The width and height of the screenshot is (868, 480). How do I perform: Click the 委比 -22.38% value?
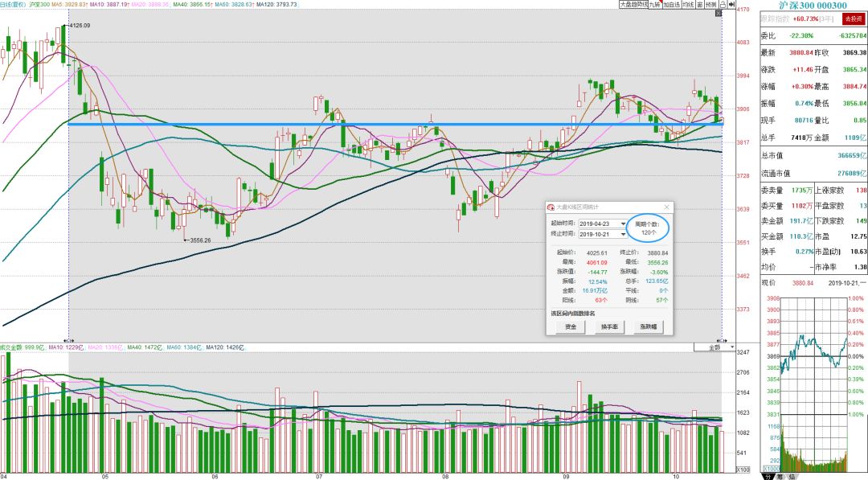(801, 35)
